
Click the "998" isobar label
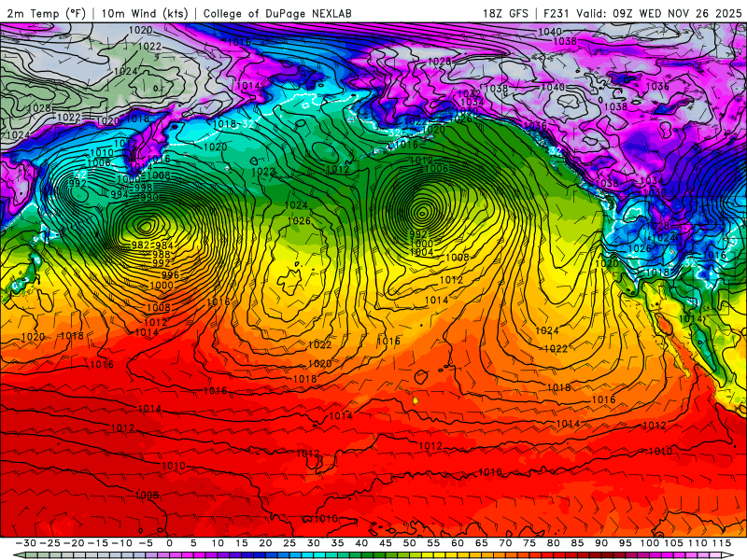tap(143, 188)
